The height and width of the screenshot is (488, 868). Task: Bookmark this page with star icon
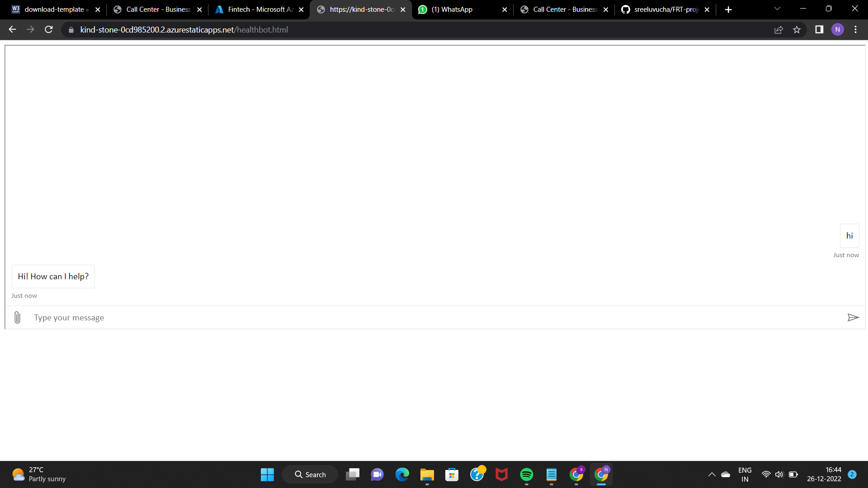(797, 30)
